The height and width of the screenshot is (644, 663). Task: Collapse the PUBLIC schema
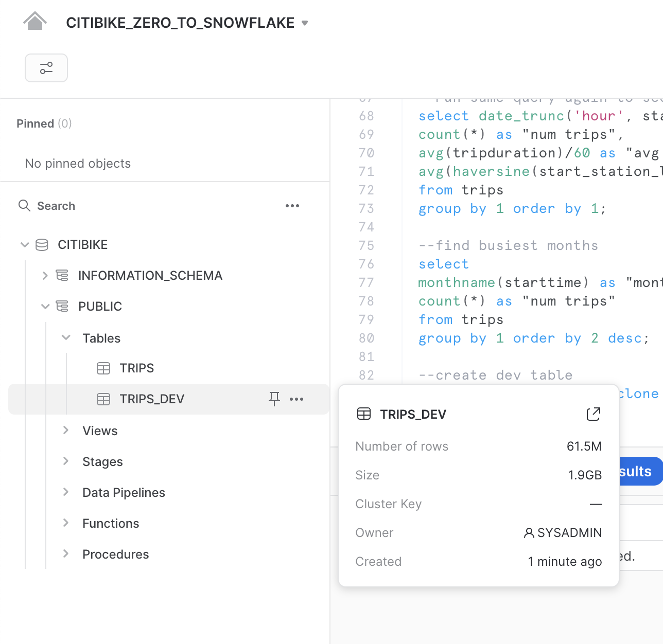pyautogui.click(x=45, y=306)
